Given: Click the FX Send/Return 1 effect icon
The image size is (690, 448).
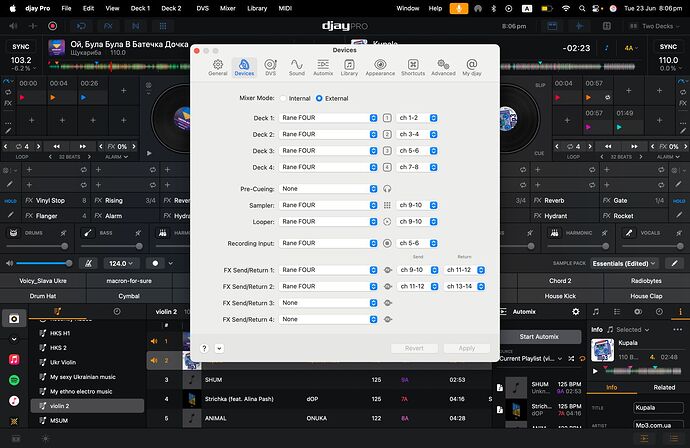Looking at the screenshot, I should (388, 270).
